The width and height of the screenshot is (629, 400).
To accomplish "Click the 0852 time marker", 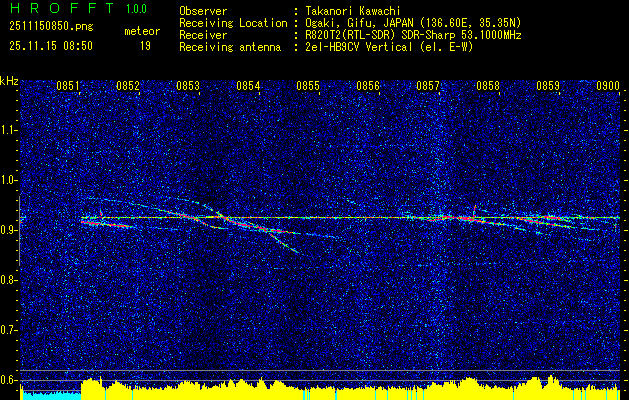I will tap(128, 86).
